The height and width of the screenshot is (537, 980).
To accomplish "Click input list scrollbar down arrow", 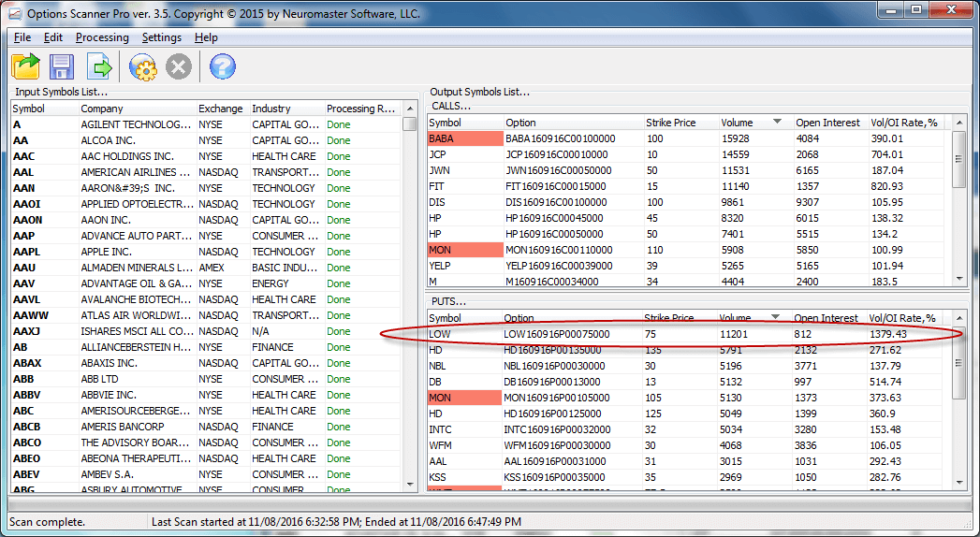I will (409, 484).
